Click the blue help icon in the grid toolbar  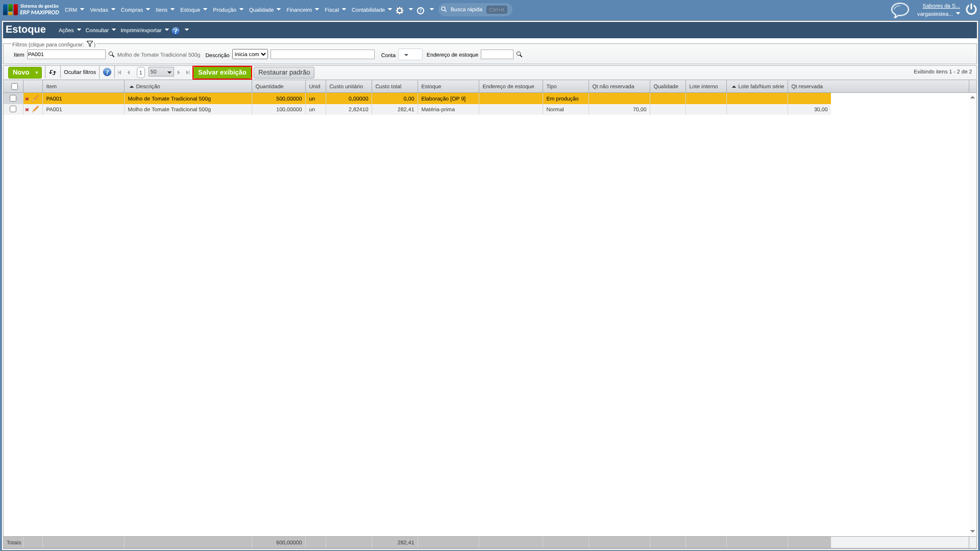coord(107,72)
